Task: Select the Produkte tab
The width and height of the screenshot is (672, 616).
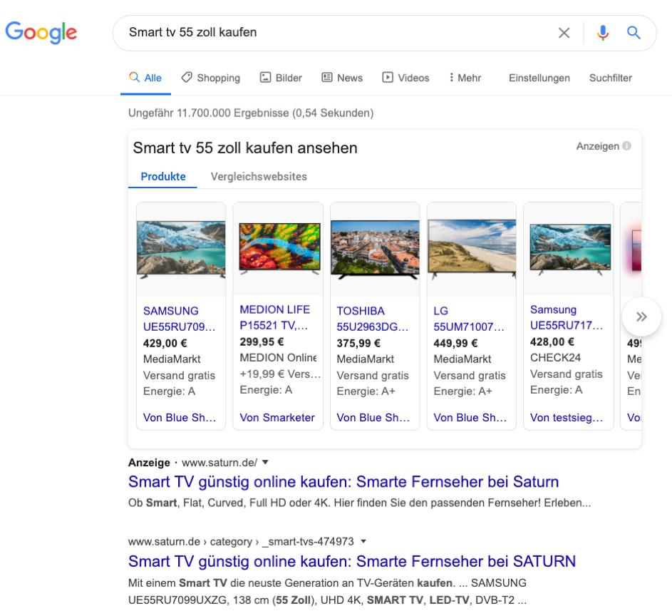Action: 163,177
